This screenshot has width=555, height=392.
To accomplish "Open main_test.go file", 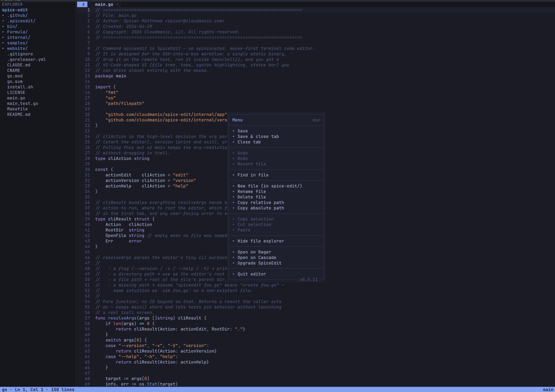I will pos(22,104).
